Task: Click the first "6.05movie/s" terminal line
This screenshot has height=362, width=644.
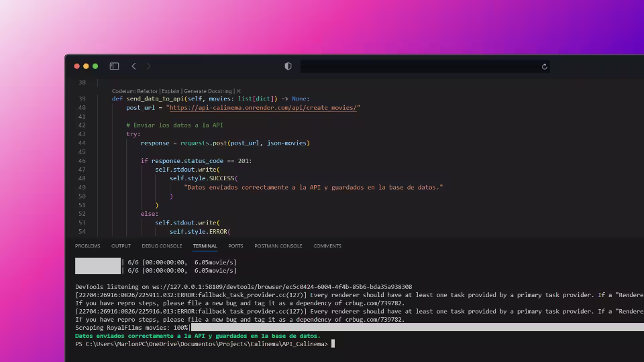Action: pyautogui.click(x=182, y=262)
